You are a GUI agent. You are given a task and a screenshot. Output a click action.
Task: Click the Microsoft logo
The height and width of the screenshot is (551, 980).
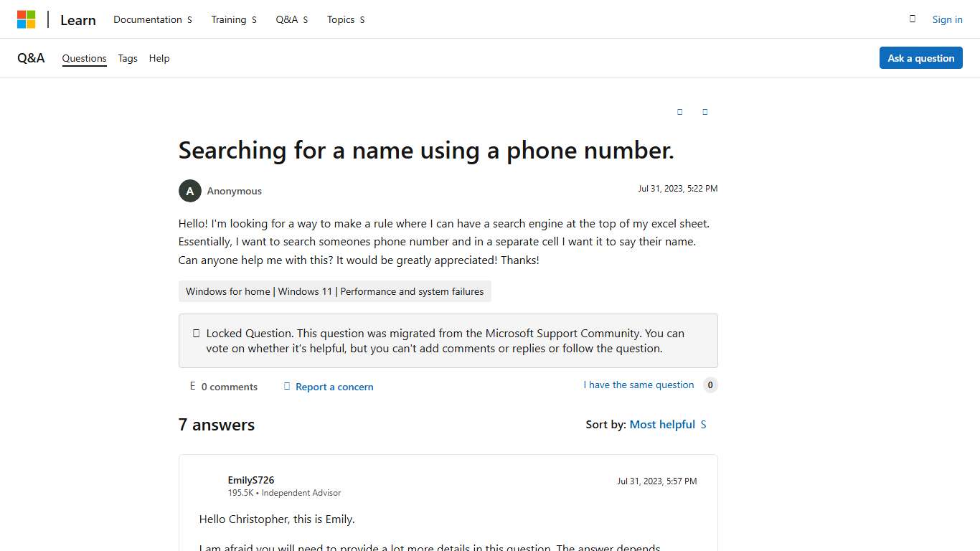(27, 19)
